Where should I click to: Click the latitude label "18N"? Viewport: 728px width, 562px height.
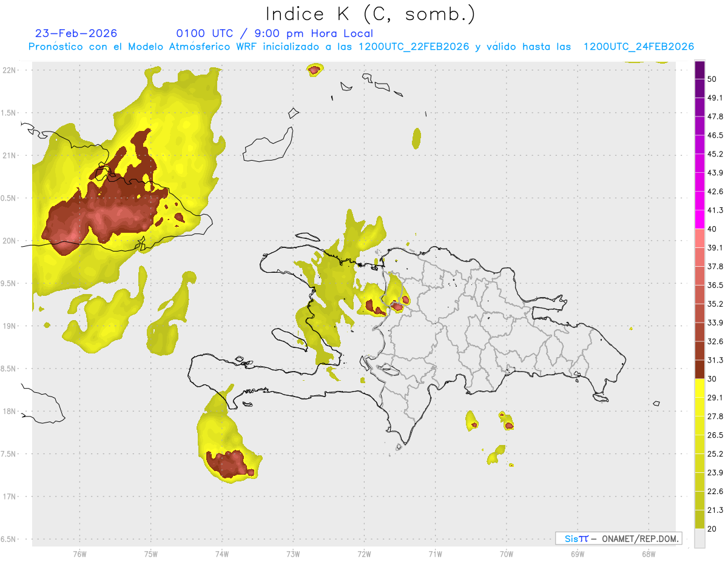coord(10,411)
